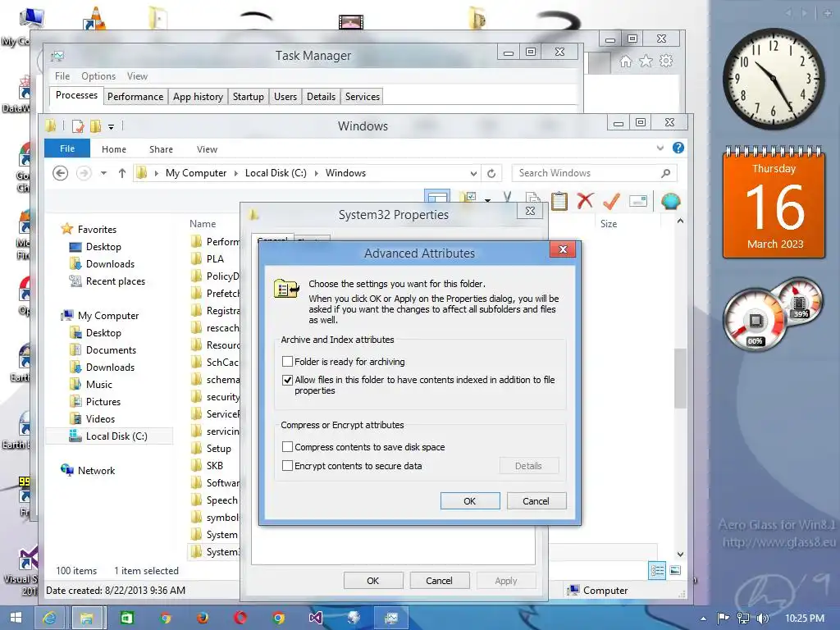The width and height of the screenshot is (840, 630).
Task: Select Music under My Computer
Action: (91, 384)
